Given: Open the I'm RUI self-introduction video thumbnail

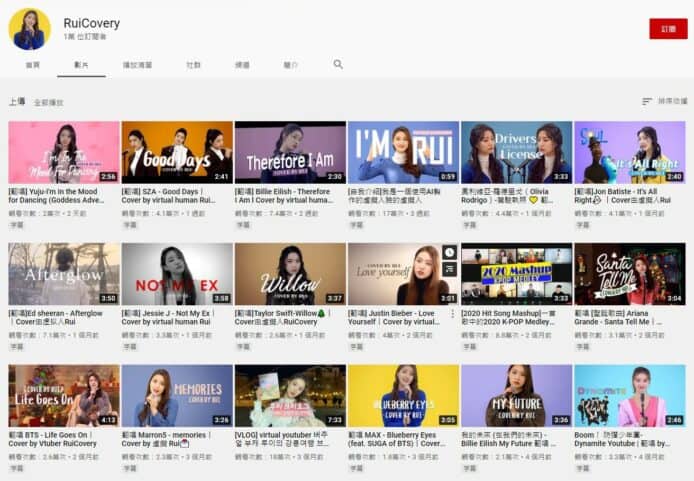Looking at the screenshot, I should [403, 152].
